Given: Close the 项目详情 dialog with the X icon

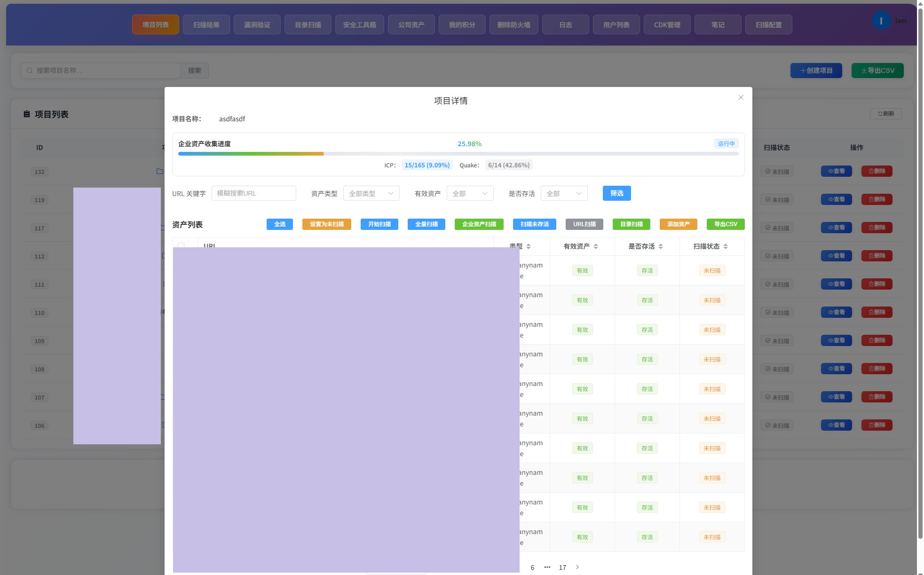Looking at the screenshot, I should pyautogui.click(x=741, y=97).
